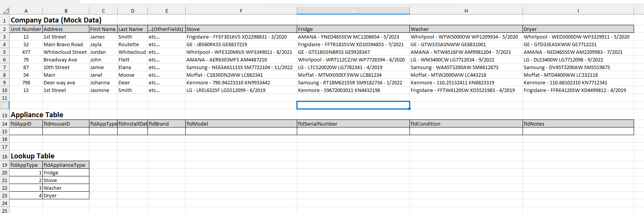The height and width of the screenshot is (213, 644).
Task: Click the Address header cell
Action: [66, 29]
